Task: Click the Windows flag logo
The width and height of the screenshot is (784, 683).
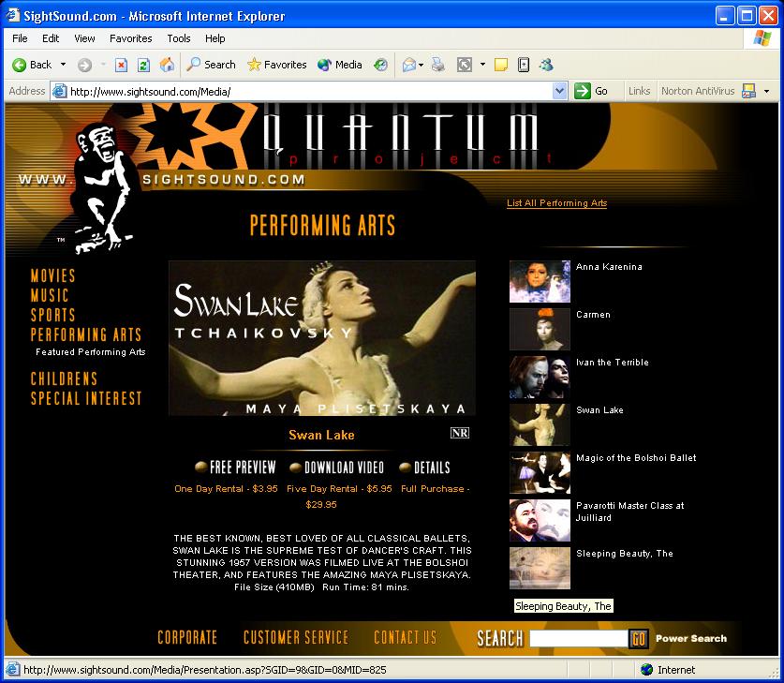Action: pyautogui.click(x=762, y=38)
